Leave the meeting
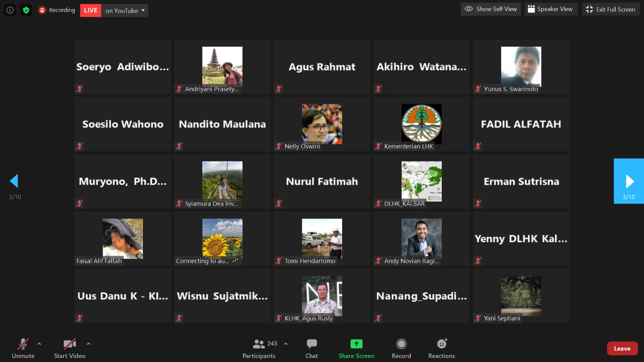The image size is (644, 362). click(622, 348)
